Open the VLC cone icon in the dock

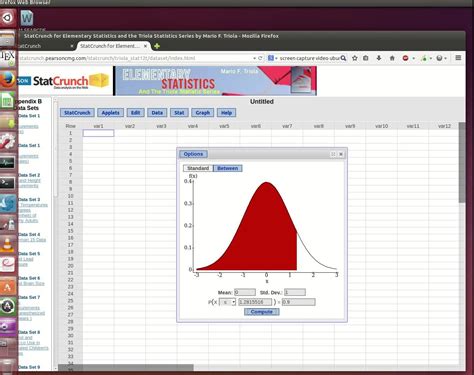tap(7, 244)
